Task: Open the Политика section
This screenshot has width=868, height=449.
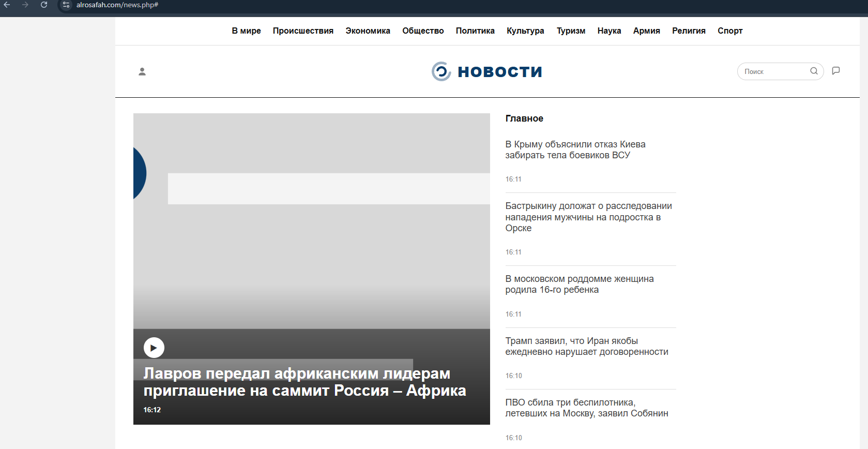Action: click(475, 31)
